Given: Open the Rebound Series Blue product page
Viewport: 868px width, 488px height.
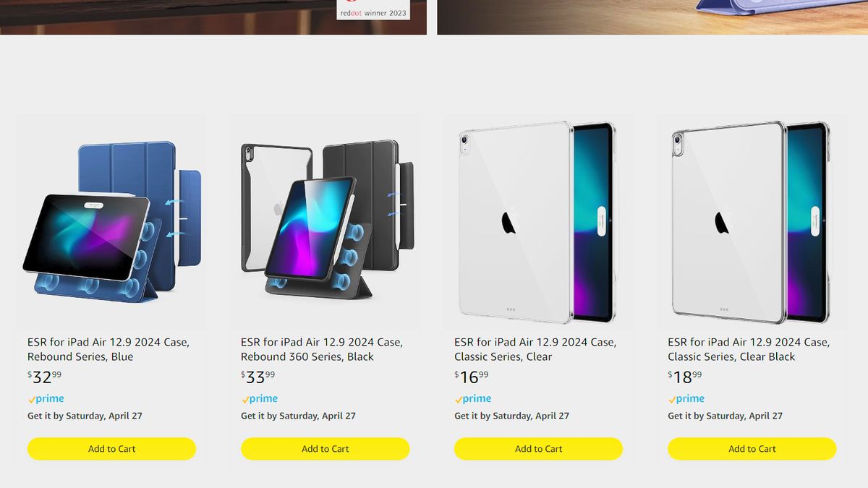Looking at the screenshot, I should coord(107,349).
